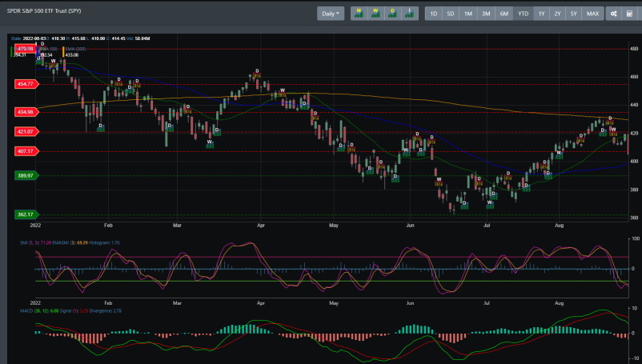Open chart settings gears icon
This screenshot has width=642, height=364.
[613, 14]
